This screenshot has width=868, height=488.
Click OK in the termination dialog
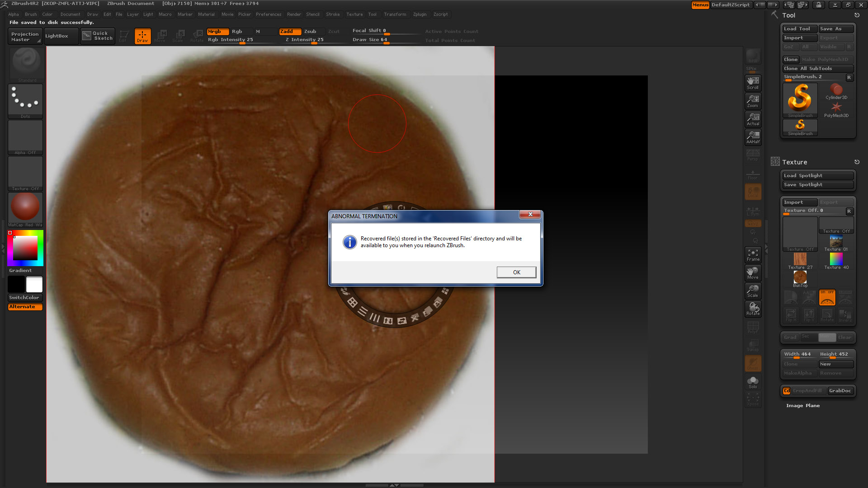tap(516, 272)
